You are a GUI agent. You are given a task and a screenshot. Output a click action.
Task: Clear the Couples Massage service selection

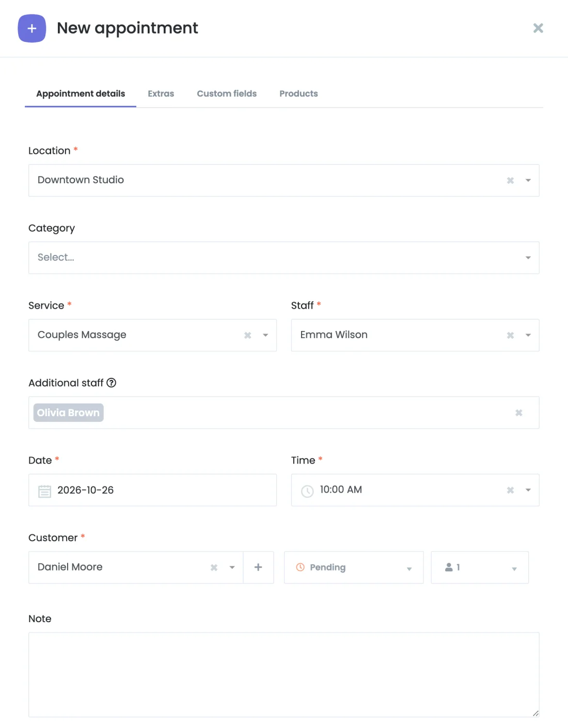click(x=247, y=335)
